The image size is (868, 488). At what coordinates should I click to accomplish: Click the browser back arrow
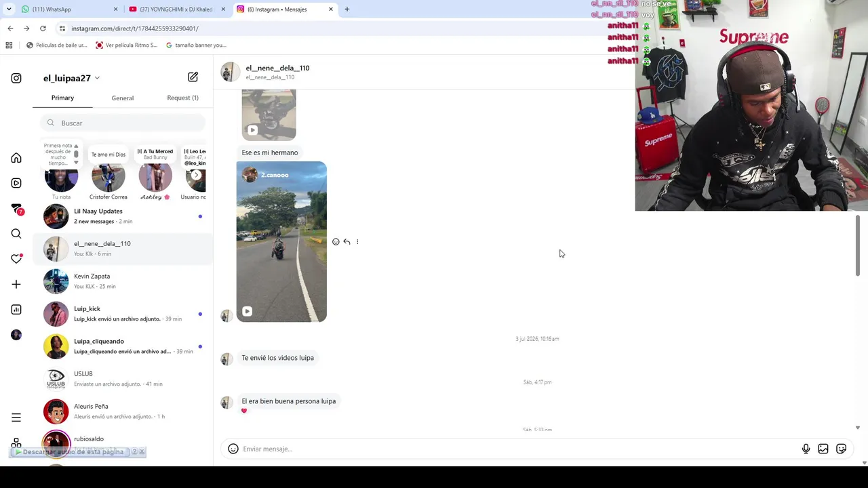pos(10,28)
